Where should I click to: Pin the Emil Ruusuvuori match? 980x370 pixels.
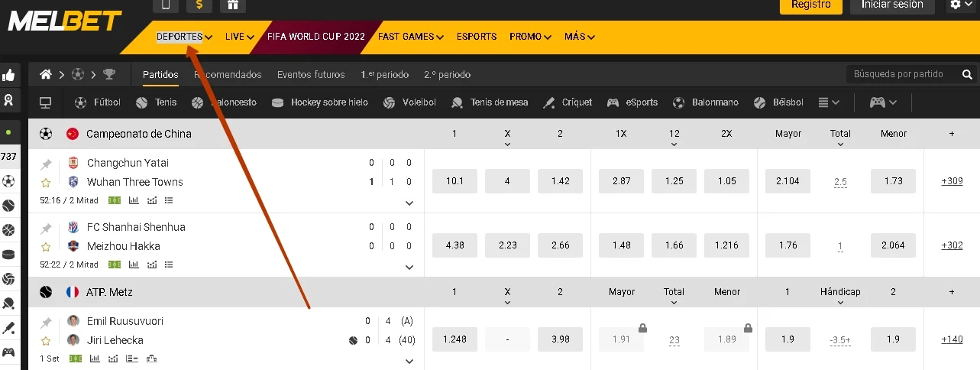[x=46, y=323]
